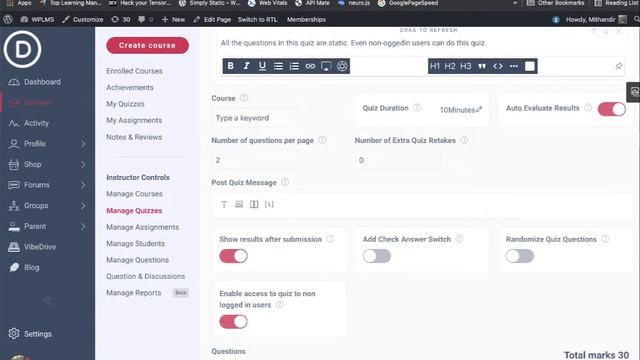Image resolution: width=640 pixels, height=360 pixels.
Task: Apply H2 heading style
Action: point(450,66)
